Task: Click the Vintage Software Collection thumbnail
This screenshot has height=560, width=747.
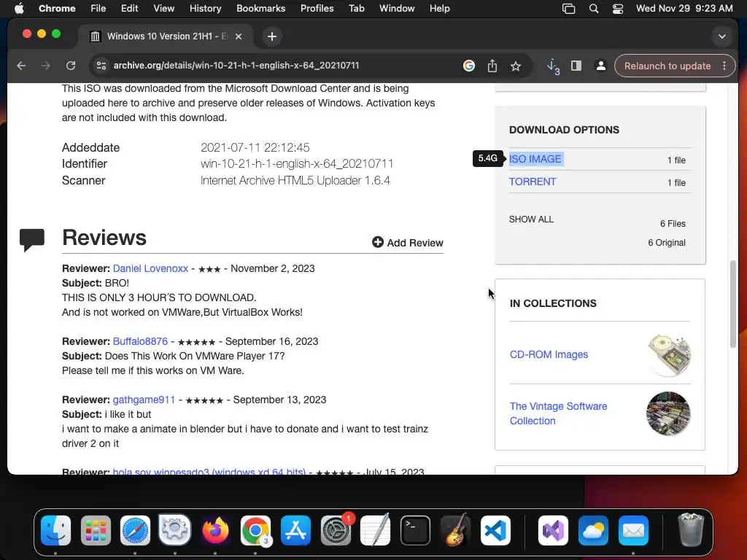Action: click(x=668, y=413)
